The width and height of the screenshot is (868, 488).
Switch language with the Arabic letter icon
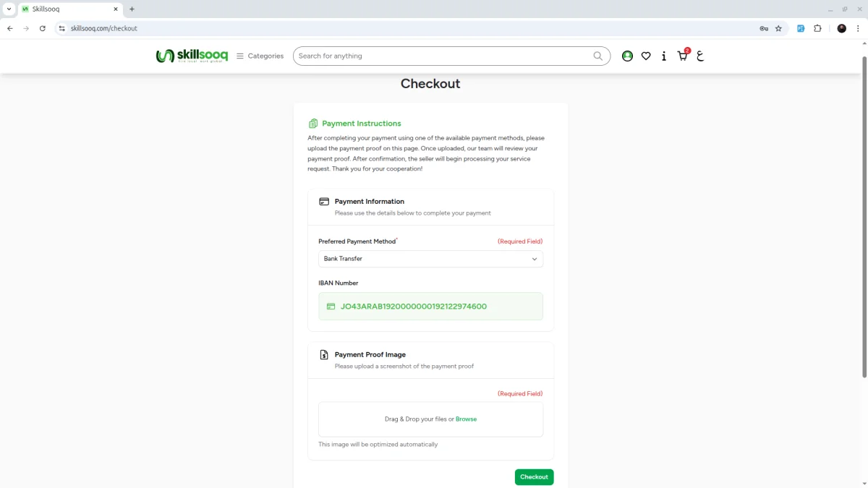click(x=700, y=56)
